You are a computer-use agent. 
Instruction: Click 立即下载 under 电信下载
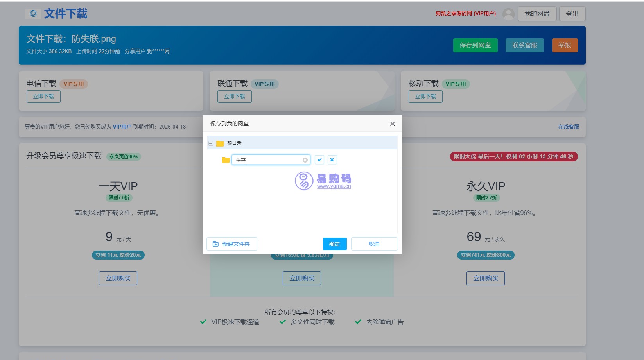click(43, 96)
